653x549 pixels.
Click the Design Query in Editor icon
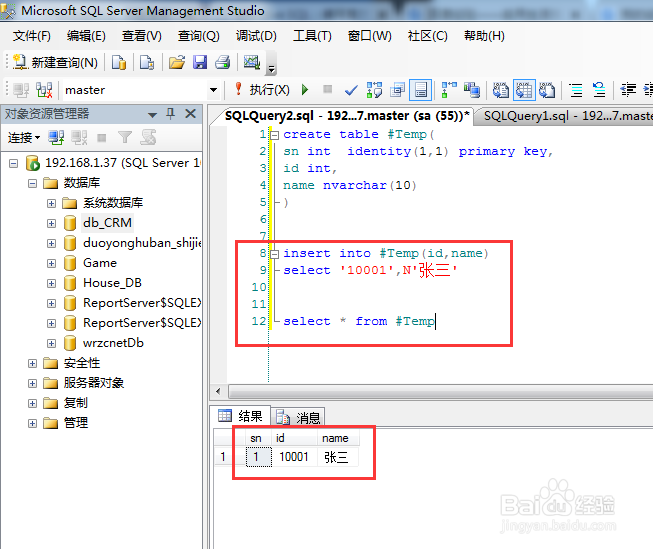[x=397, y=90]
